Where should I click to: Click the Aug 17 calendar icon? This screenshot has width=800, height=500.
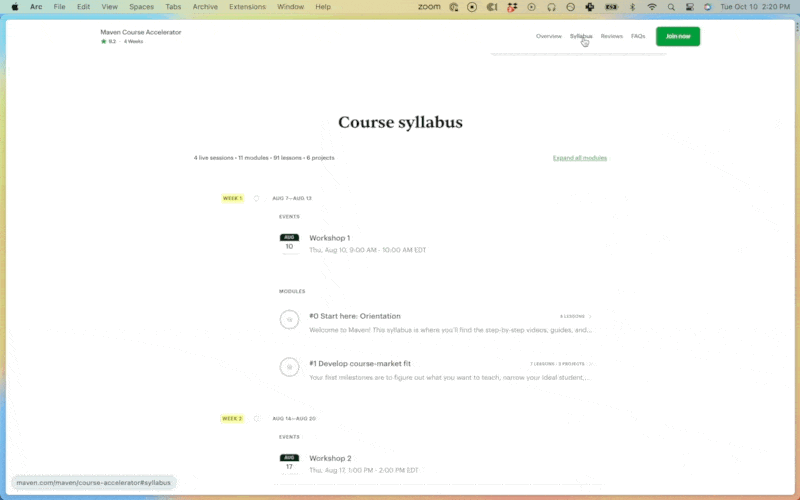pyautogui.click(x=289, y=464)
